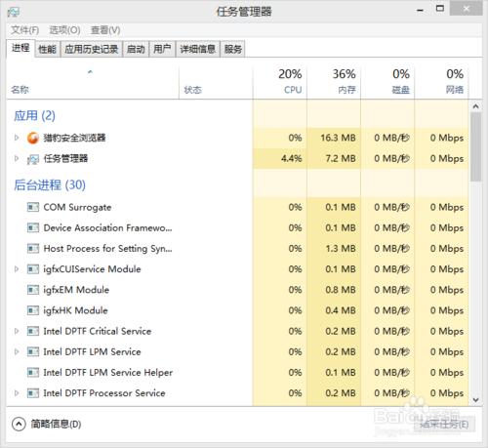This screenshot has height=448, width=488.
Task: Click the igfxEM Module process icon
Action: click(x=33, y=290)
